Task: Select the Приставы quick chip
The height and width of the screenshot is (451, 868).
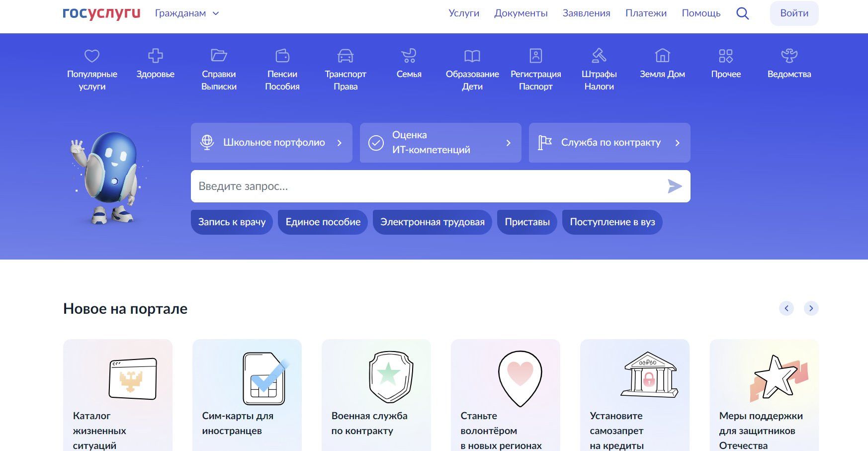Action: (x=527, y=222)
